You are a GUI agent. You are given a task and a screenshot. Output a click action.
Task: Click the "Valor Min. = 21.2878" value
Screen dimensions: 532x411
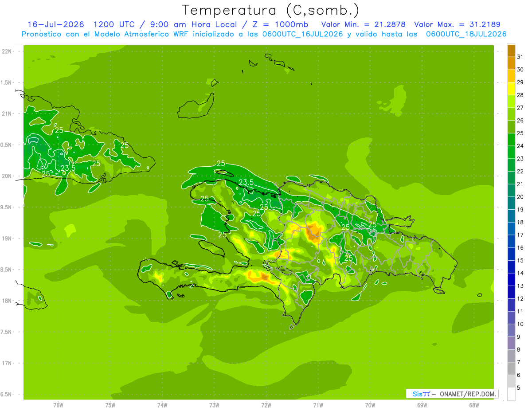(x=364, y=24)
